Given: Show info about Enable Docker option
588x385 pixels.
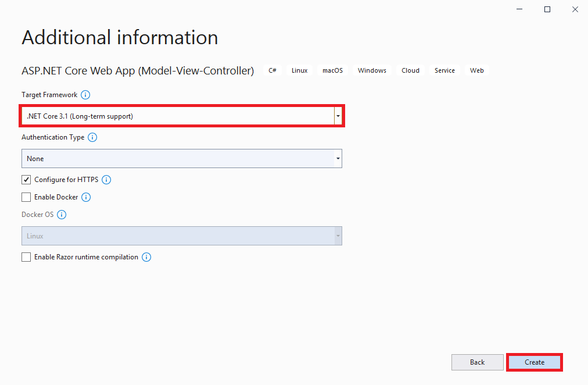Looking at the screenshot, I should click(86, 197).
